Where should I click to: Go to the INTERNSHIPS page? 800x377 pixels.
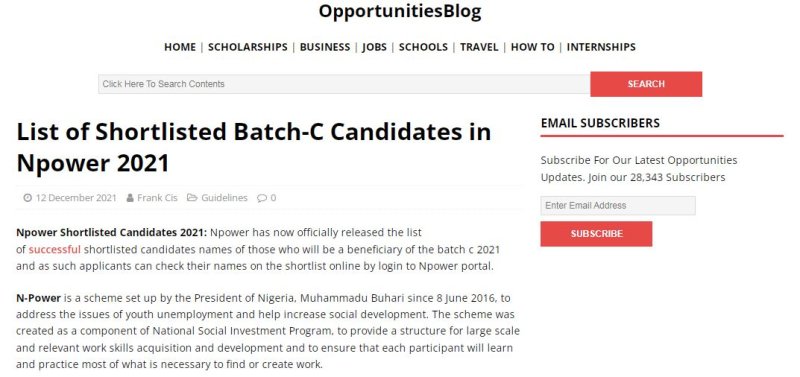(601, 47)
